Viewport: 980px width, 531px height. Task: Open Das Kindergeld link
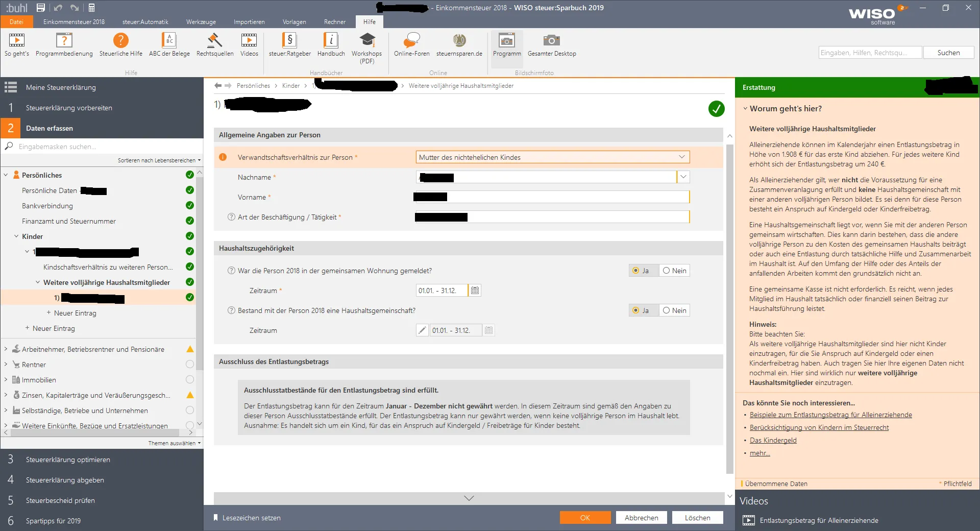(x=773, y=440)
